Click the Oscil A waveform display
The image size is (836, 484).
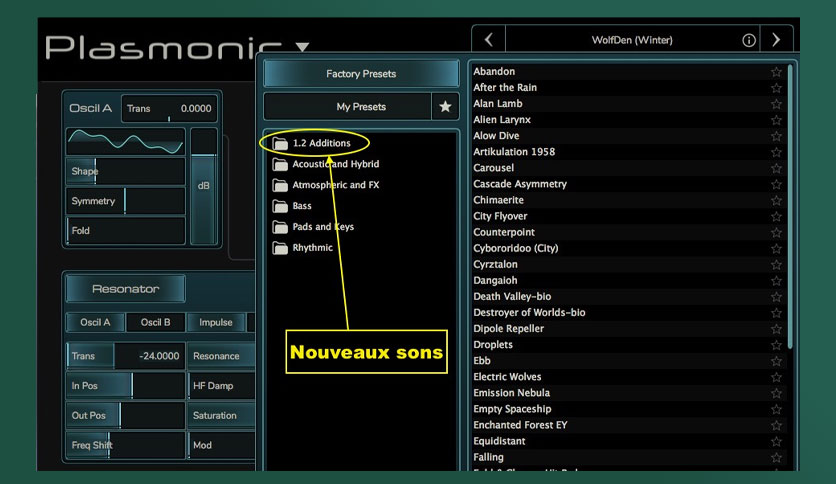125,142
